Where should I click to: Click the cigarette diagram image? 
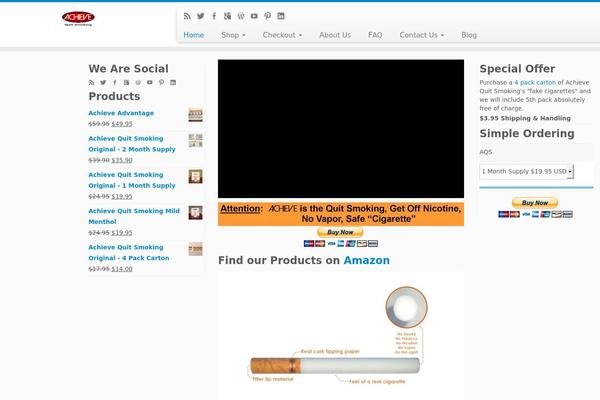[x=341, y=336]
